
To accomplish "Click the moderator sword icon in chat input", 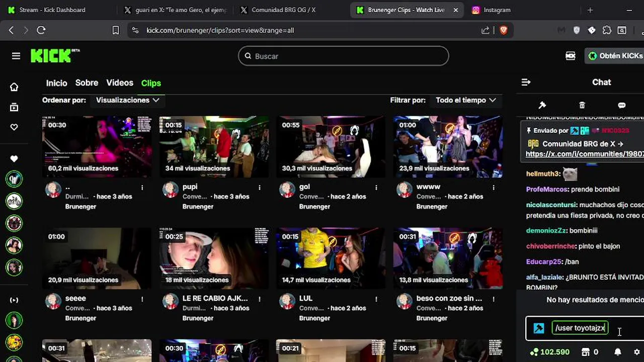I will (539, 328).
